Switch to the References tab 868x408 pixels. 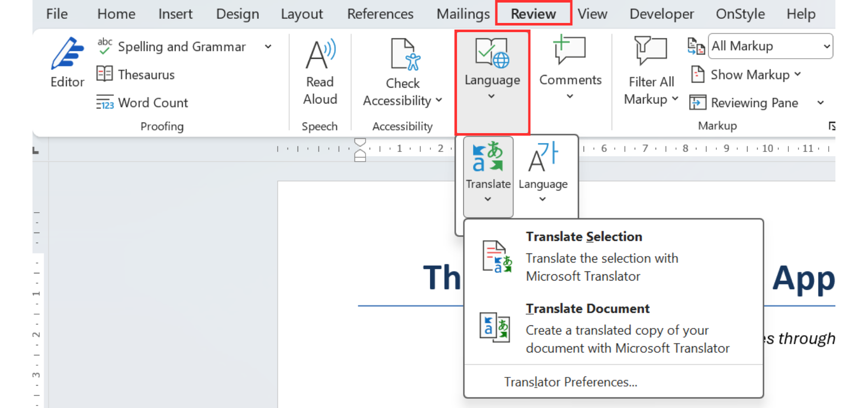pos(380,14)
